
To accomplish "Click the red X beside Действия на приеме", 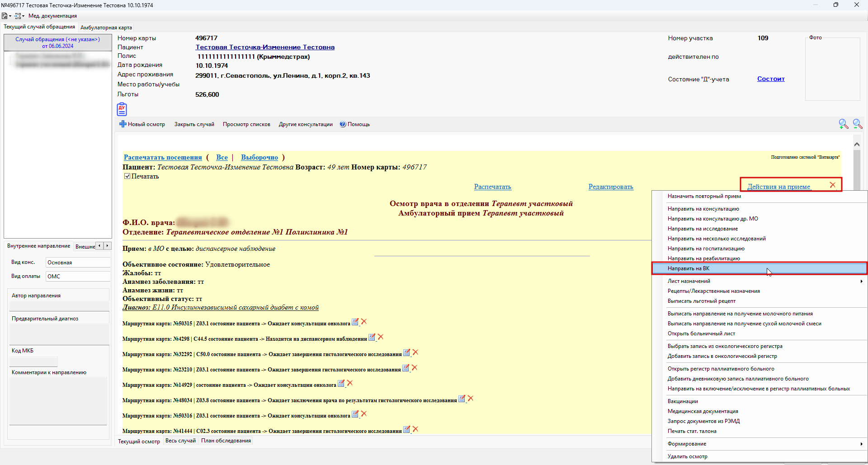I will pos(832,185).
